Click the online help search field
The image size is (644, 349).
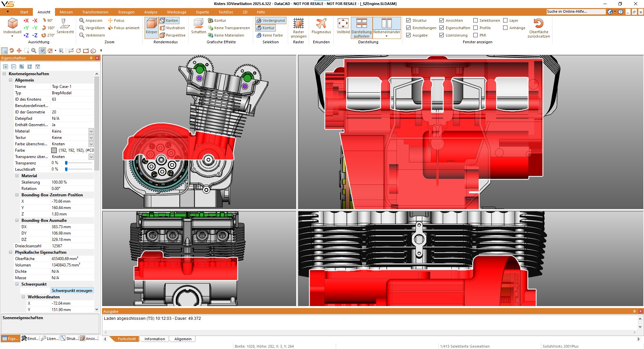(576, 12)
